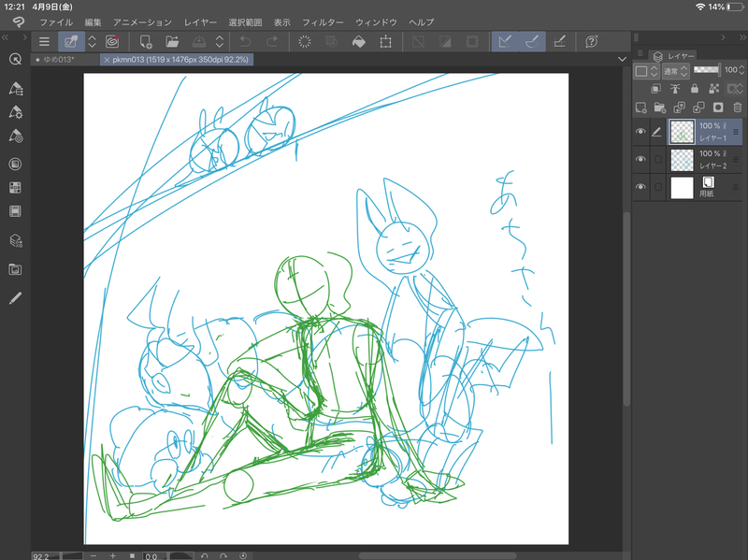Image resolution: width=748 pixels, height=560 pixels.
Task: Collapse the right palette dock double chevron
Action: pyautogui.click(x=742, y=37)
